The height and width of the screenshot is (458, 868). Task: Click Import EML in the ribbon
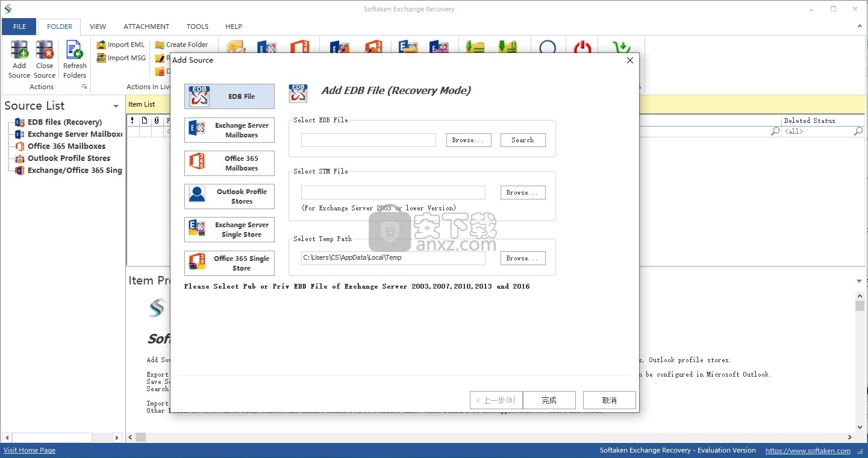point(120,45)
